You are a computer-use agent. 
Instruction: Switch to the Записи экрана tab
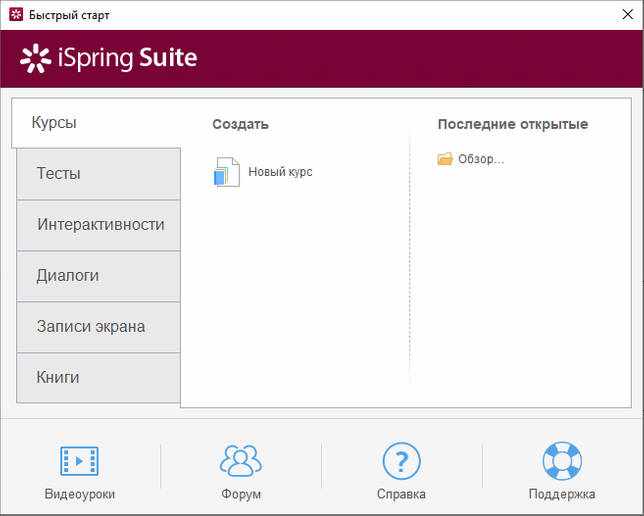pos(98,327)
